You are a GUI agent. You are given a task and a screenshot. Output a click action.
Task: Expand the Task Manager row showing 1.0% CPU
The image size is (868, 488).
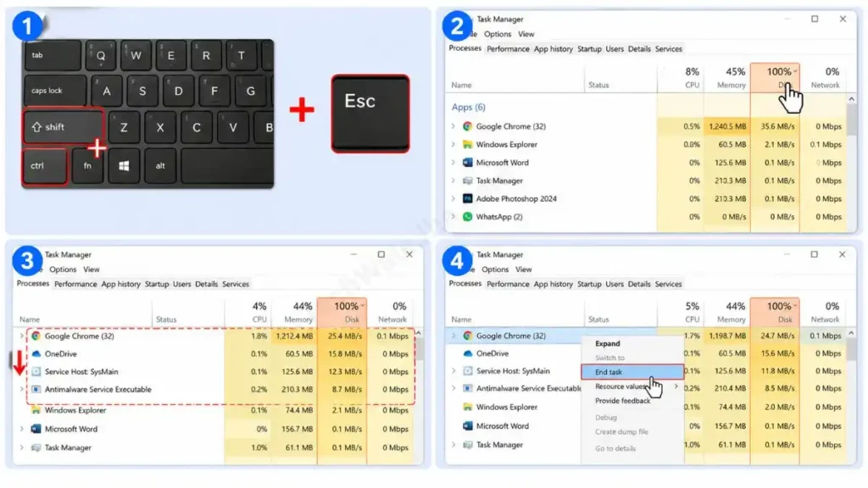(x=21, y=447)
